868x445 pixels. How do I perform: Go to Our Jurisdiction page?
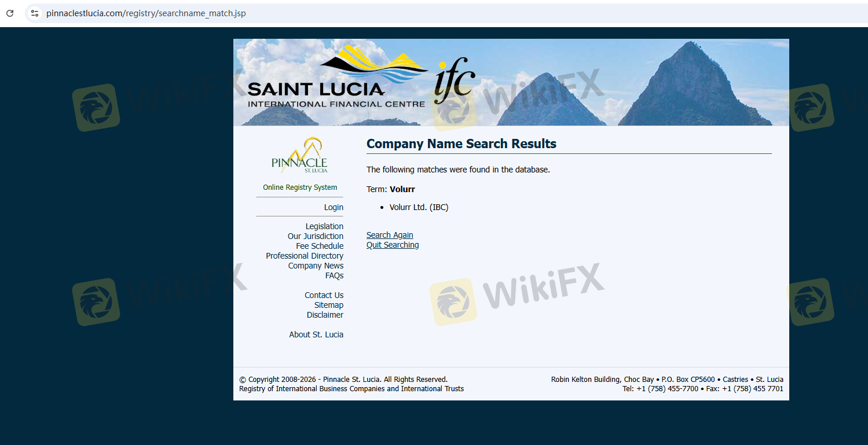(316, 236)
